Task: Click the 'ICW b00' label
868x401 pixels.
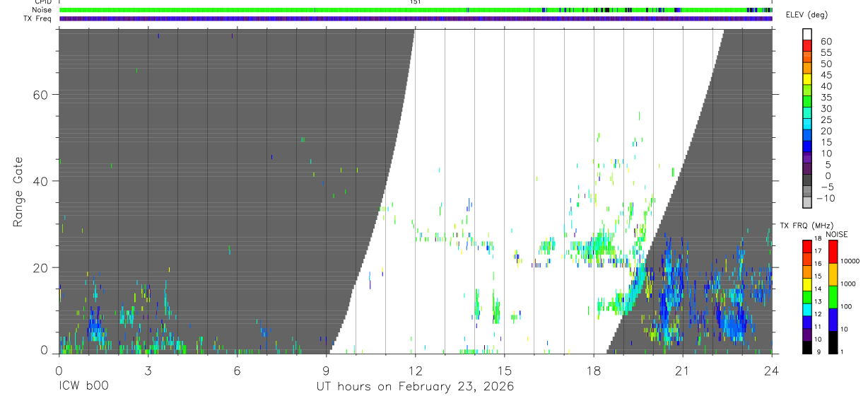Action: coord(83,387)
